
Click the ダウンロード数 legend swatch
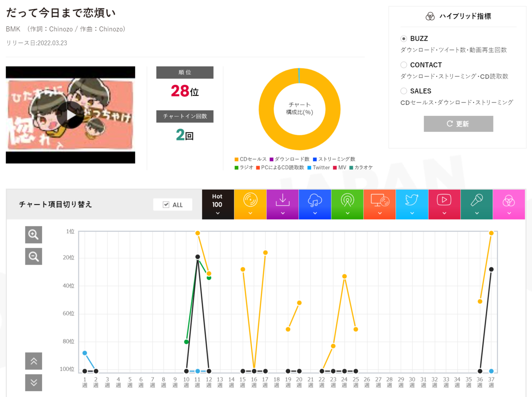(271, 159)
